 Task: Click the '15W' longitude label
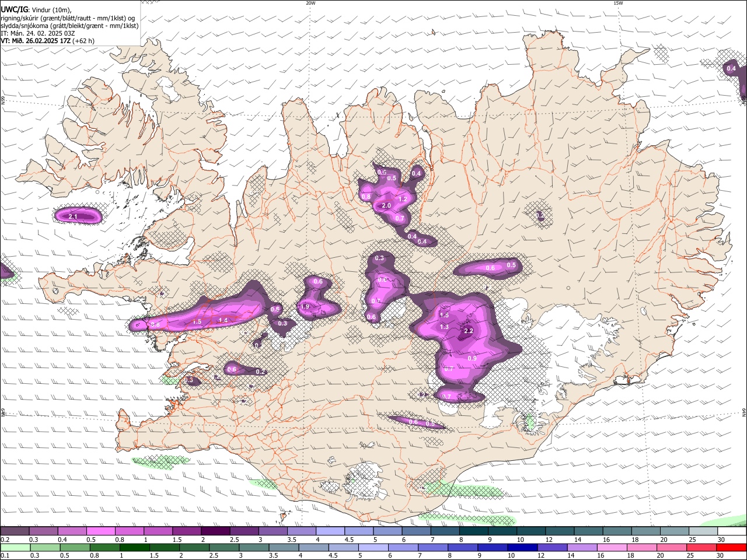617,3
